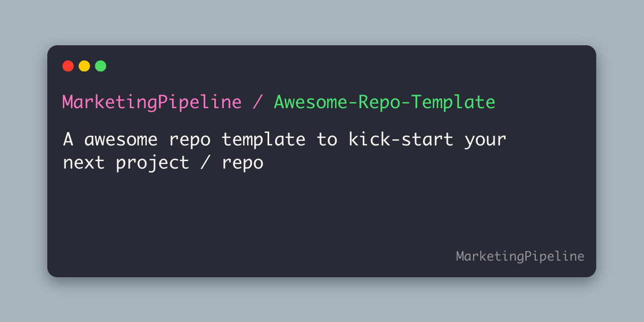Screen dimensions: 644x322
Task: Click the white slash in the description
Action: [205, 163]
